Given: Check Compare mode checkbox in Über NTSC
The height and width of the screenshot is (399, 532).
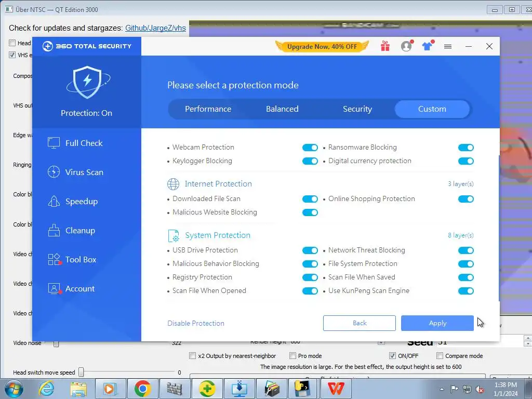Looking at the screenshot, I should tap(440, 356).
